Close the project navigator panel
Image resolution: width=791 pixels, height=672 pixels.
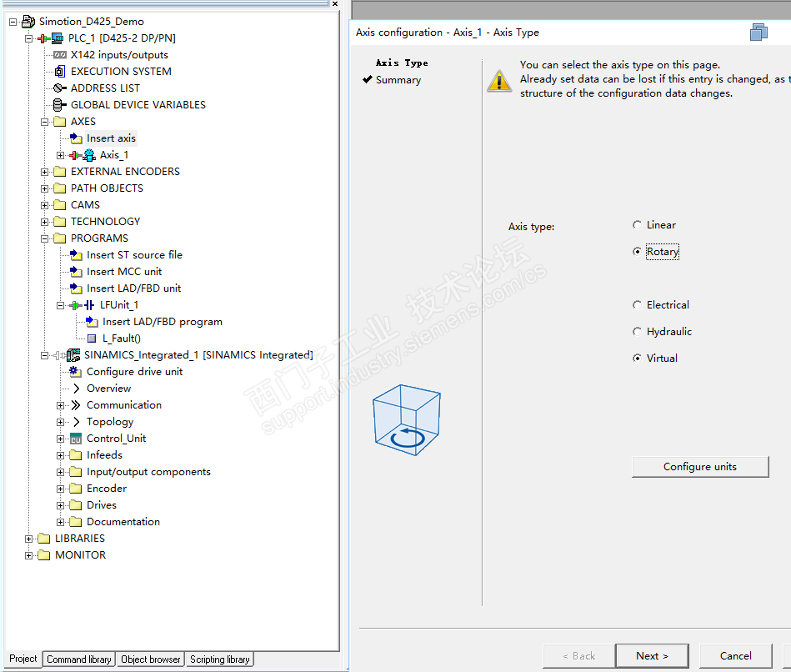(335, 3)
